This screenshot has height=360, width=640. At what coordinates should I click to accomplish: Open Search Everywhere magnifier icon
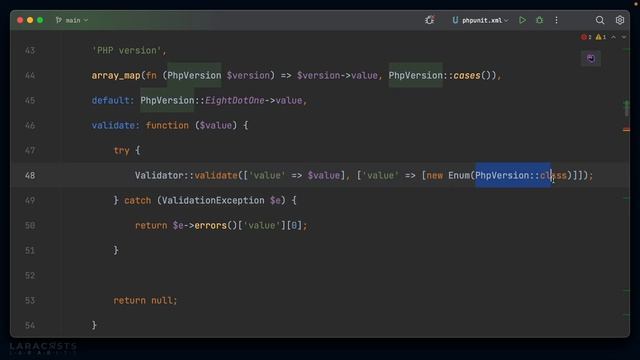(x=600, y=20)
